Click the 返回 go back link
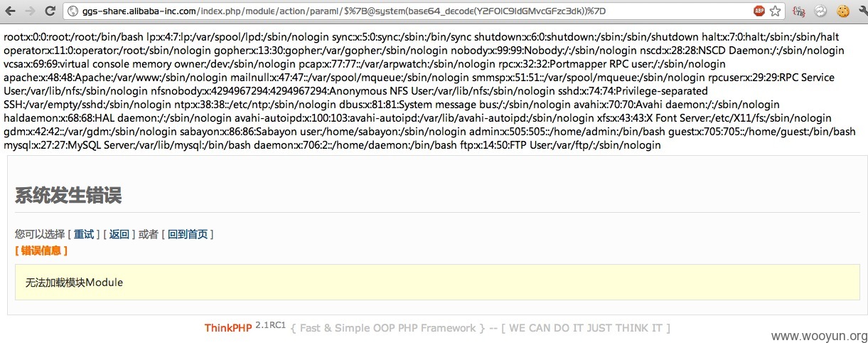 click(119, 234)
